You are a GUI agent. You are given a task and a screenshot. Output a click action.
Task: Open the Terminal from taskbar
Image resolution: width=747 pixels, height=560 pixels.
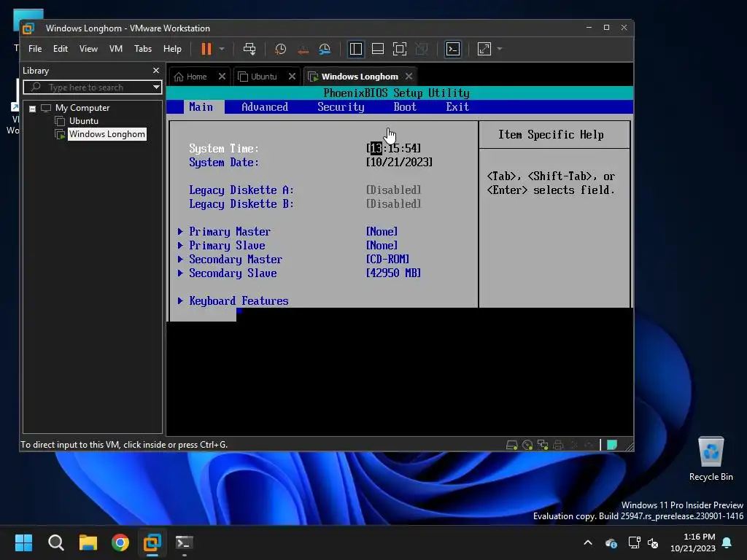185,542
